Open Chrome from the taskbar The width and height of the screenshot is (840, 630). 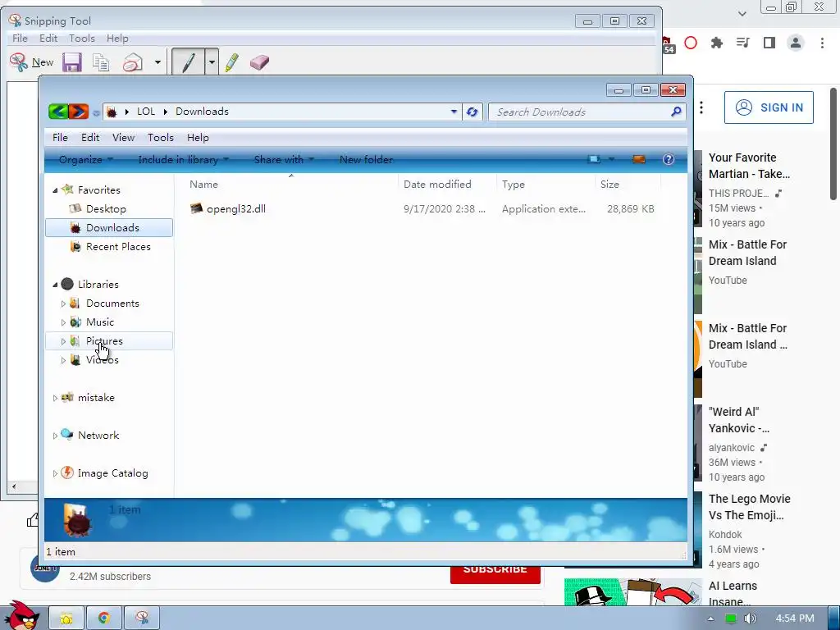tap(104, 619)
